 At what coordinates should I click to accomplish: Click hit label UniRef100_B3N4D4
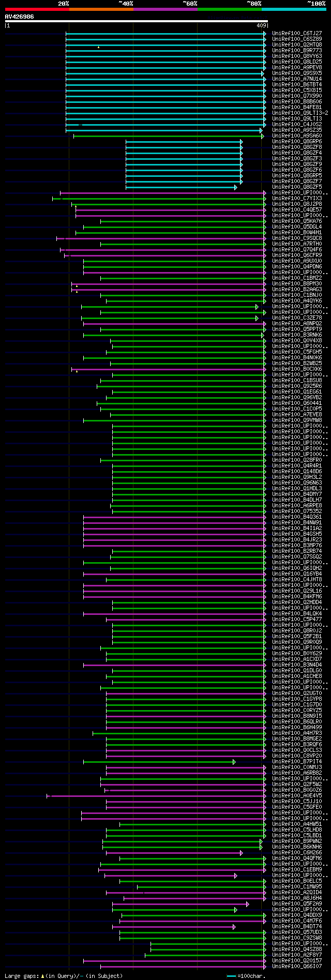297,665
